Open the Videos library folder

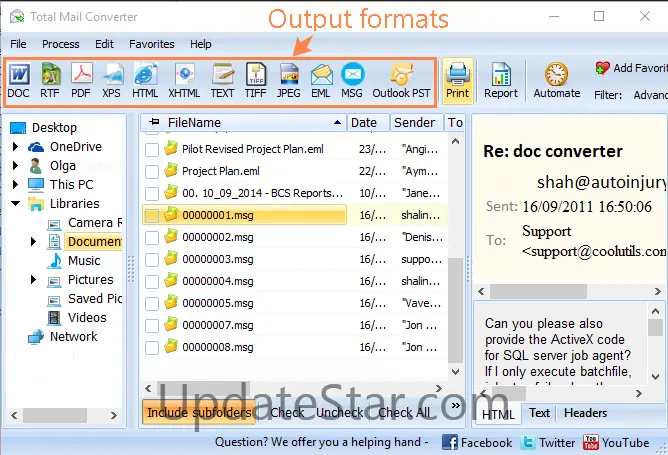77,317
